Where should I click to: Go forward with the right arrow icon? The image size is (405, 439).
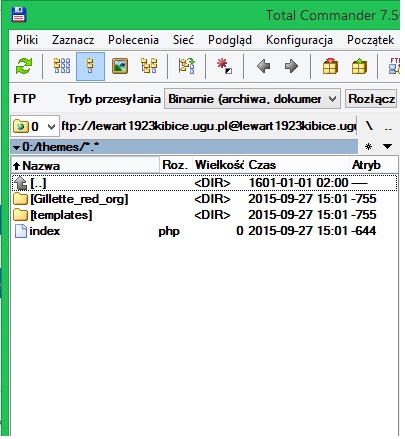click(291, 66)
